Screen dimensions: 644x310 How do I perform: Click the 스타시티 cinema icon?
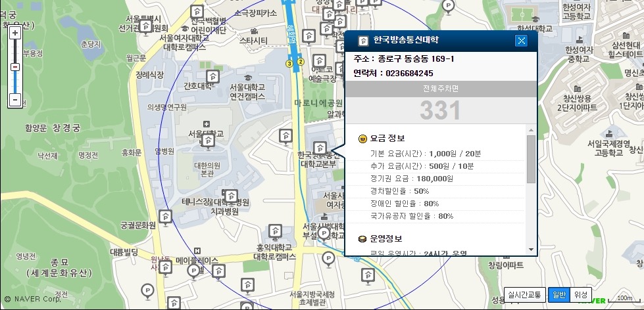pyautogui.click(x=254, y=31)
